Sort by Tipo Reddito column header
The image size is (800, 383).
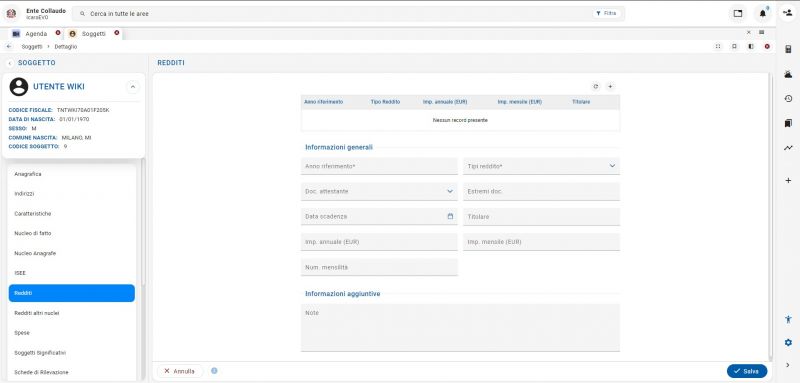click(385, 102)
